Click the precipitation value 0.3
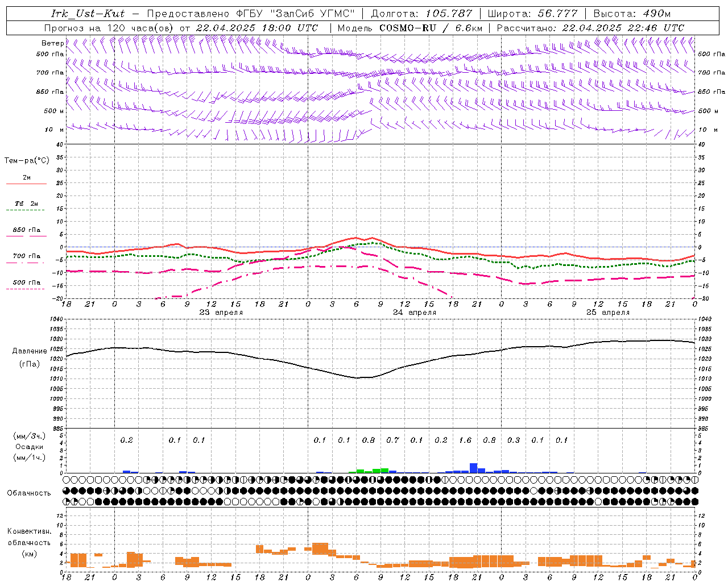The image size is (728, 582). [514, 440]
